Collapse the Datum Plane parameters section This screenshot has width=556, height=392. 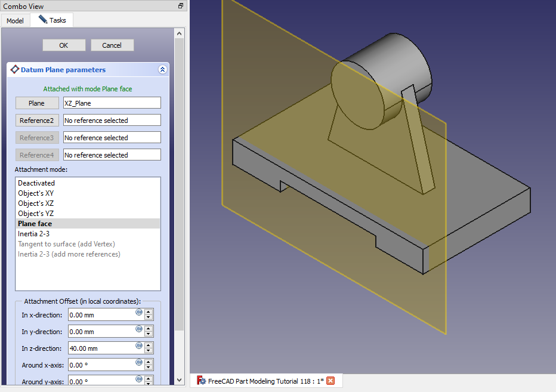point(162,70)
